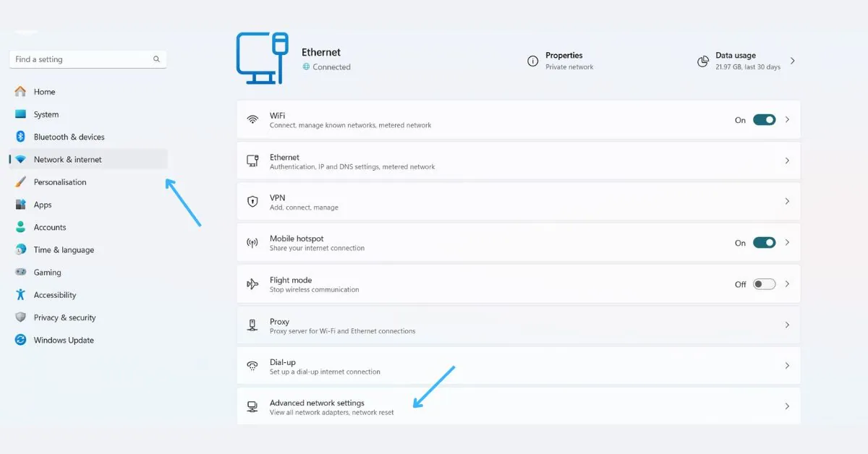The height and width of the screenshot is (454, 868).
Task: Click the Flight mode airplane icon
Action: tap(252, 284)
